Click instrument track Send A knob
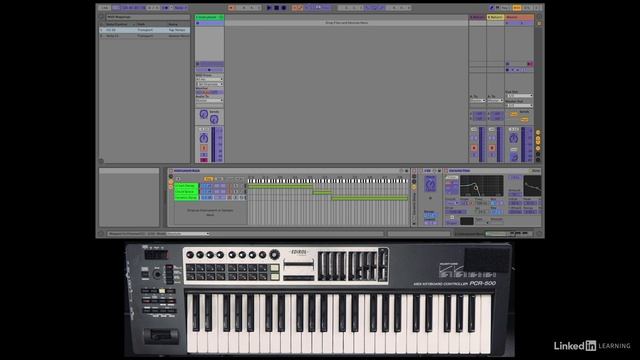This screenshot has height=360, width=640. [204, 114]
